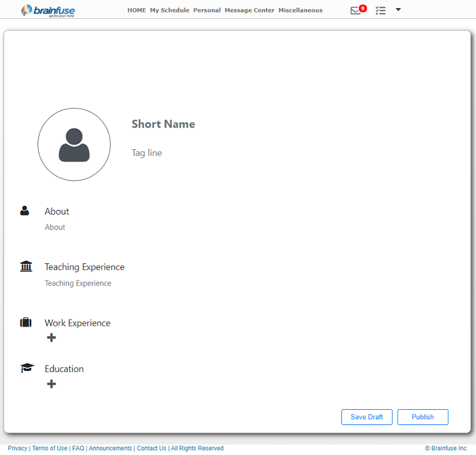The image size is (476, 455).
Task: Click the Education graduation cap icon
Action: coord(27,368)
